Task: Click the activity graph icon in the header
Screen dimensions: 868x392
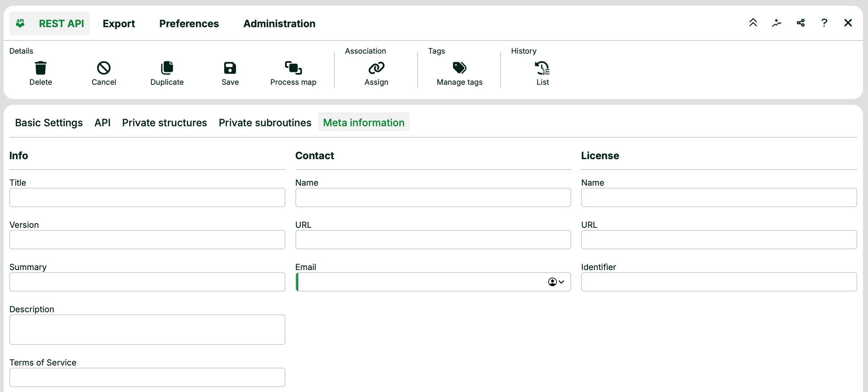Action: click(777, 23)
